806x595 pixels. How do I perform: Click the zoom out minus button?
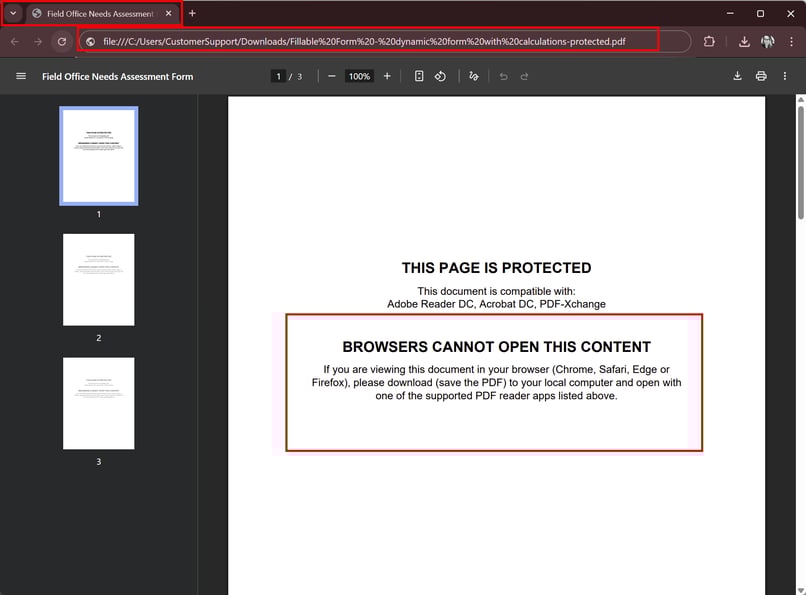click(x=332, y=77)
